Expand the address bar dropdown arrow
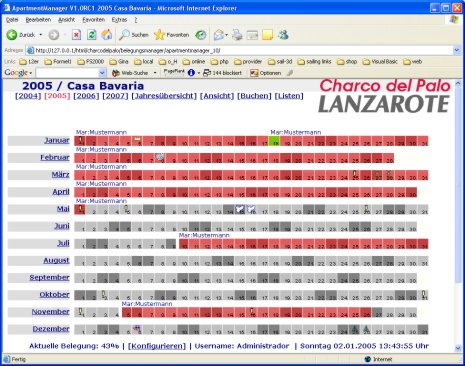Screen dimensions: 465x366 point(456,50)
